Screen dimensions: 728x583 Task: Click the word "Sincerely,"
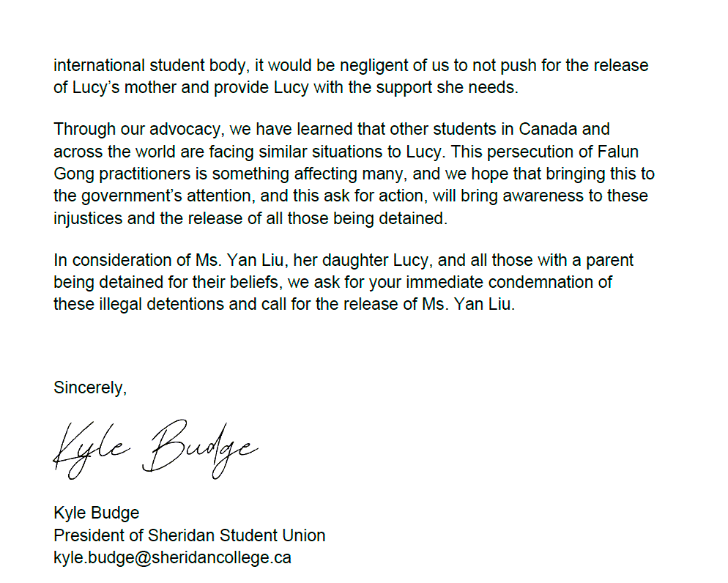coord(90,388)
